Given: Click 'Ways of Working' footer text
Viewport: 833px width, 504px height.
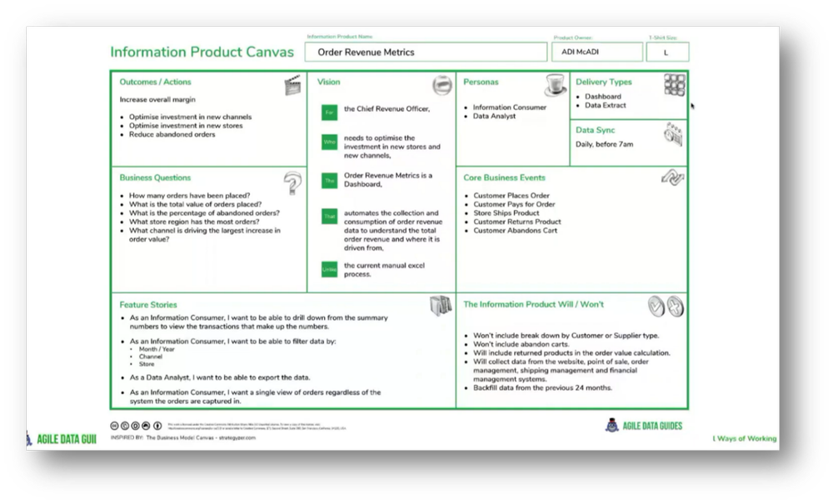Looking at the screenshot, I should [746, 438].
